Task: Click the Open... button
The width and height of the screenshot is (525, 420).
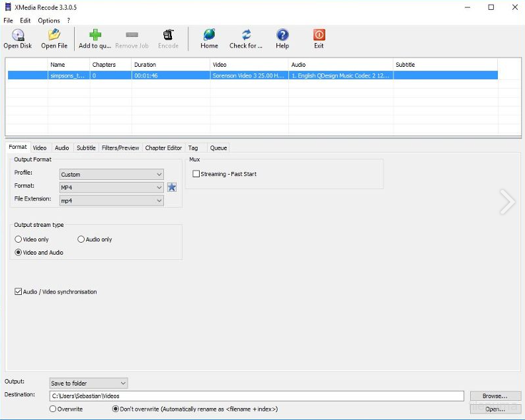Action: click(x=495, y=409)
